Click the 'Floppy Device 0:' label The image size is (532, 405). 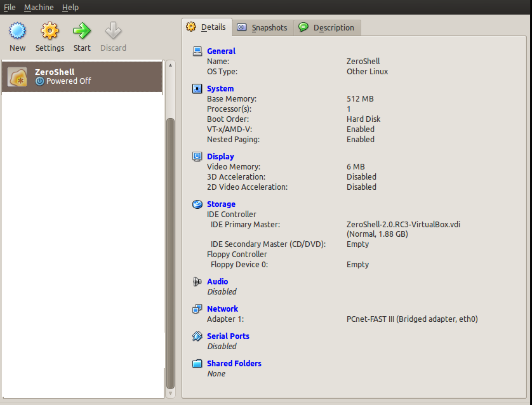tap(239, 265)
